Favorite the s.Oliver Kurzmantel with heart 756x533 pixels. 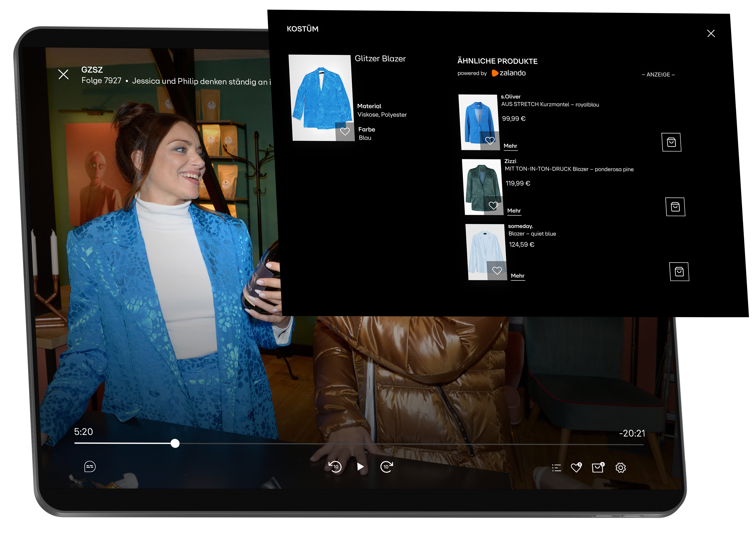[x=490, y=141]
